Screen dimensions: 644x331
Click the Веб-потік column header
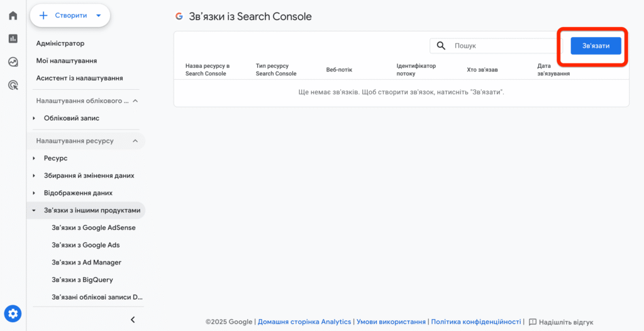point(339,70)
